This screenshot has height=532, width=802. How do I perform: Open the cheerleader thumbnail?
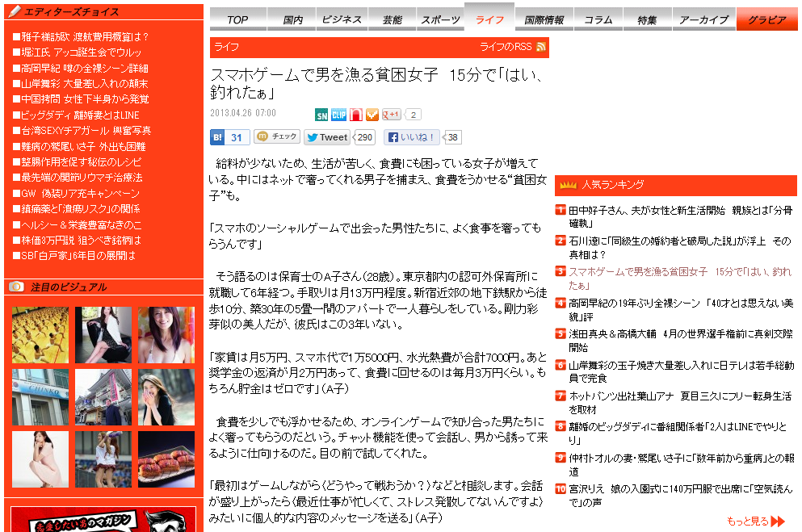point(103,459)
